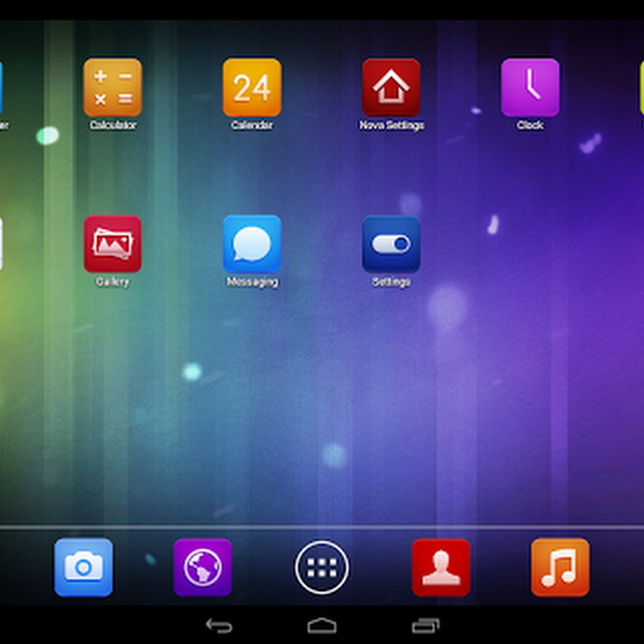This screenshot has height=644, width=644.
Task: Launch Nova Settings
Action: (x=391, y=87)
